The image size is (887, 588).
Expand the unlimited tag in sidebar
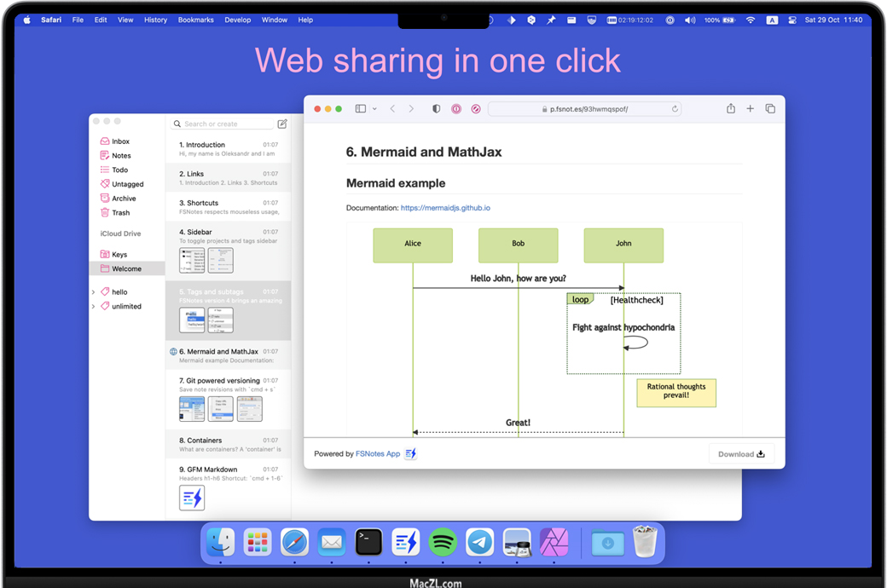[x=94, y=307]
